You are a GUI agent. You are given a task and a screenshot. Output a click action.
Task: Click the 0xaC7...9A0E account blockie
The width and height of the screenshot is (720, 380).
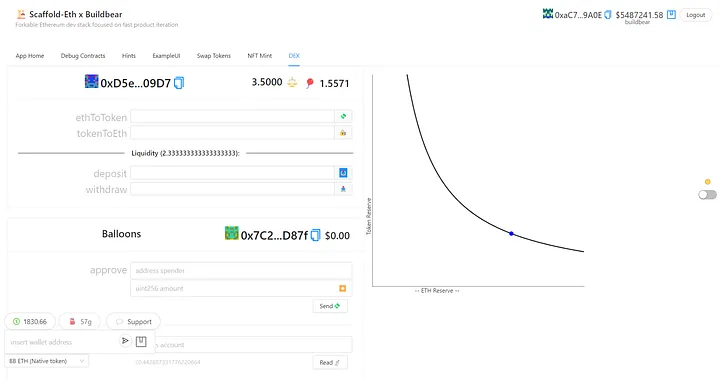[548, 14]
